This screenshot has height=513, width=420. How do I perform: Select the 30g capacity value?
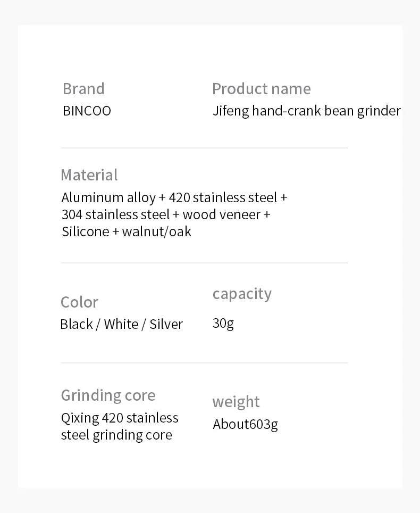point(223,324)
